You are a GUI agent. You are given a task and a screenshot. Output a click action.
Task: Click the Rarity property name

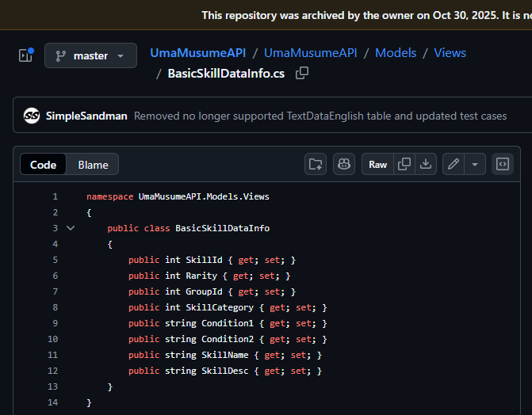(201, 276)
